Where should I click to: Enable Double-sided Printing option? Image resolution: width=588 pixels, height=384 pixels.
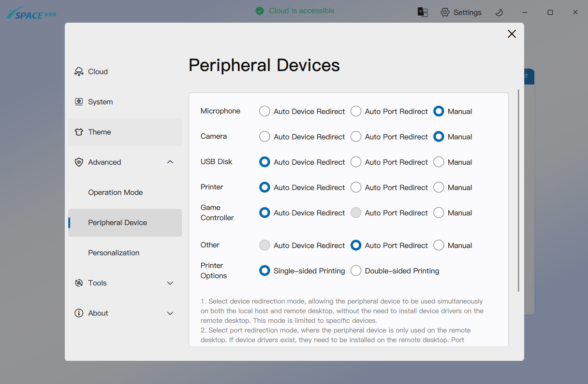click(x=356, y=271)
